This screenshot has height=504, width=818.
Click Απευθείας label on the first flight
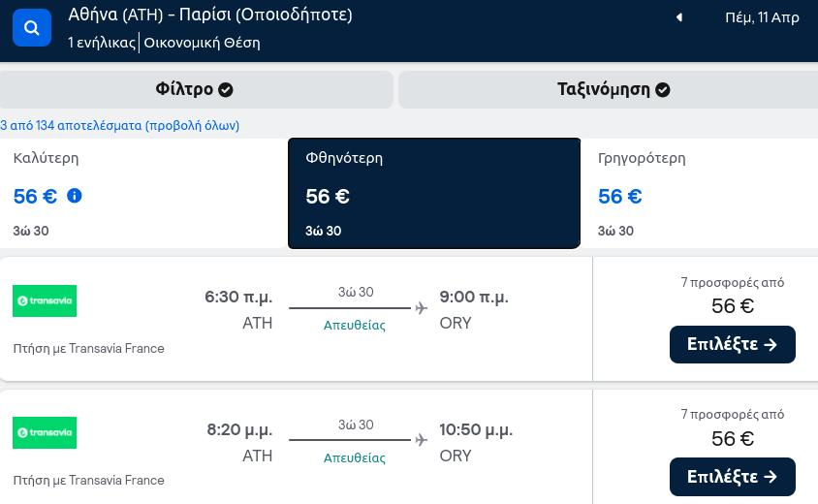pos(354,325)
